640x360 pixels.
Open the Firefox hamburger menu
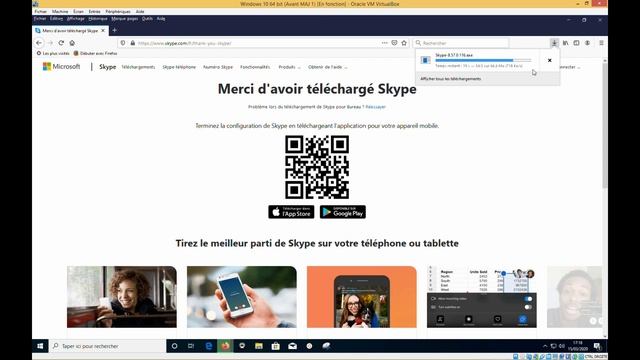tap(601, 43)
